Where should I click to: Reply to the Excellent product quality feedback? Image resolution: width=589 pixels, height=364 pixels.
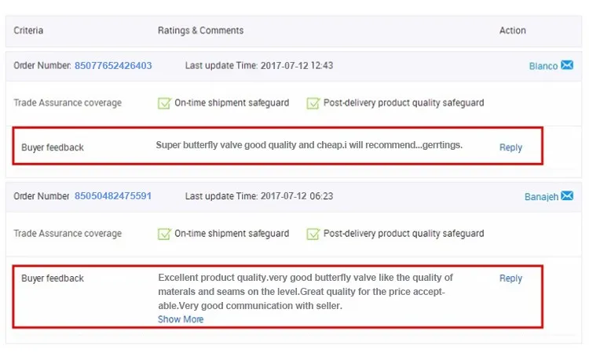tap(510, 278)
